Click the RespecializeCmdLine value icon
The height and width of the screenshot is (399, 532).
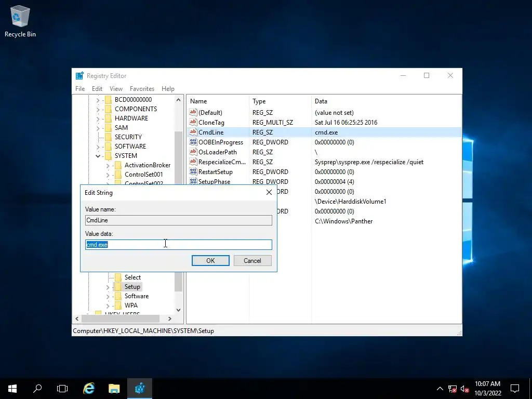(x=193, y=162)
